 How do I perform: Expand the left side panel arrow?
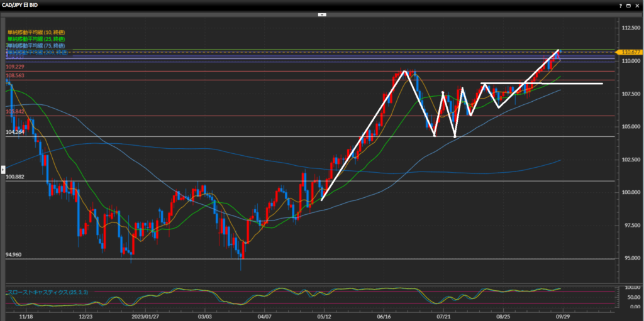click(x=3, y=168)
